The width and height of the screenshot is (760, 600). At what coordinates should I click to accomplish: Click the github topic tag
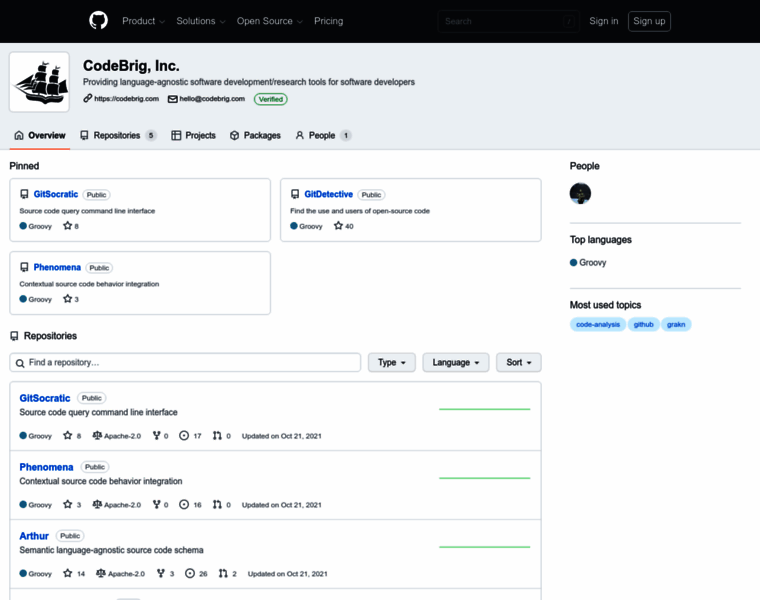643,324
